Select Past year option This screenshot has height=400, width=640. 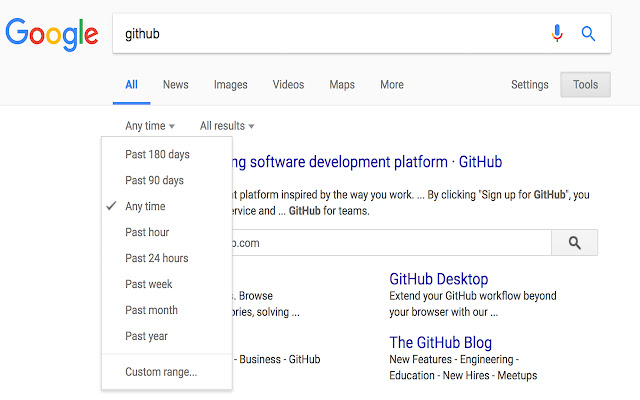(x=167, y=336)
